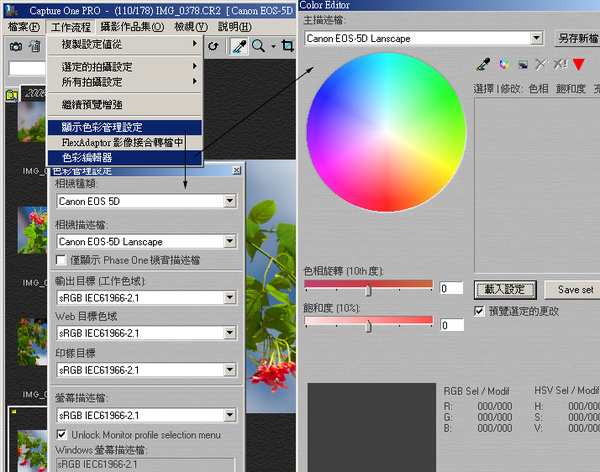Click the camera capture icon in toolbar
The height and width of the screenshot is (472, 600).
click(x=16, y=46)
